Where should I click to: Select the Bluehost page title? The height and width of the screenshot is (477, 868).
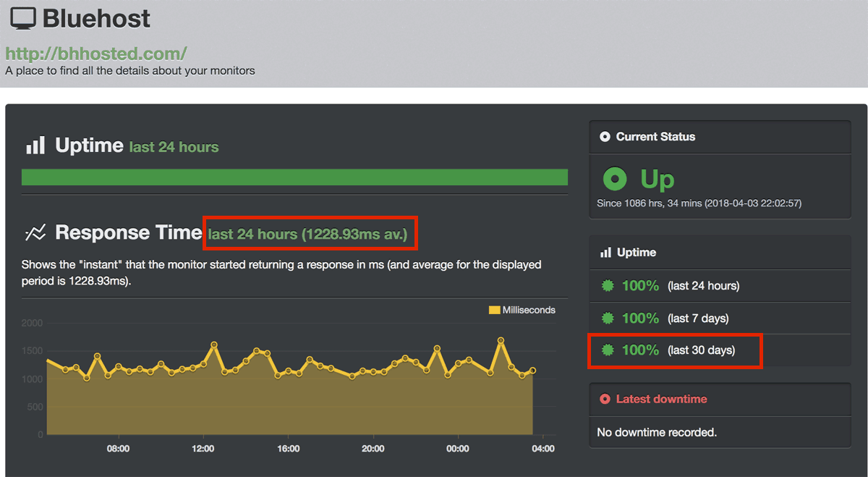click(96, 19)
